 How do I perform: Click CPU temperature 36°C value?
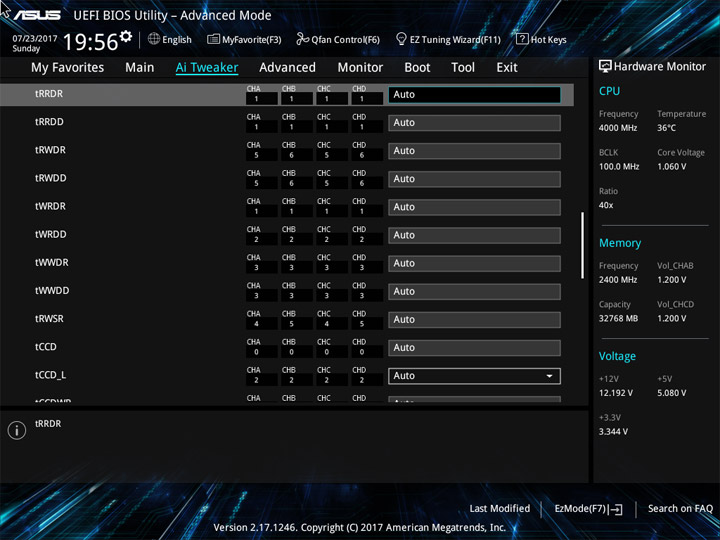(x=667, y=128)
